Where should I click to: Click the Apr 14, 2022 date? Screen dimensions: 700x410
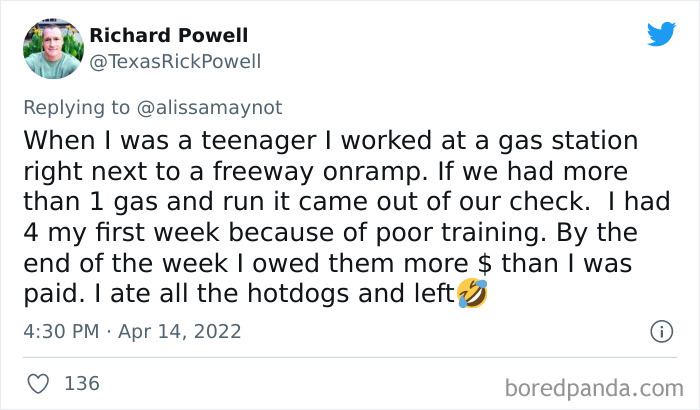(x=179, y=331)
